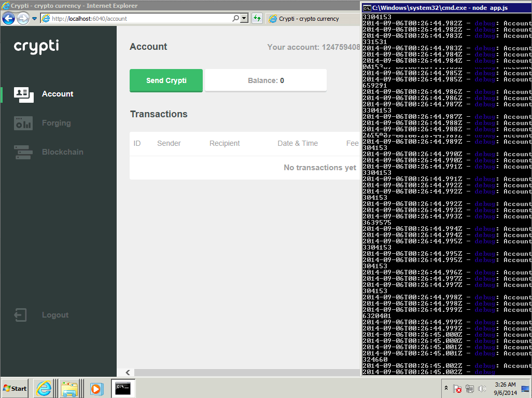Click the Account page heading
Viewport: 532px width, 398px height.
coord(149,47)
